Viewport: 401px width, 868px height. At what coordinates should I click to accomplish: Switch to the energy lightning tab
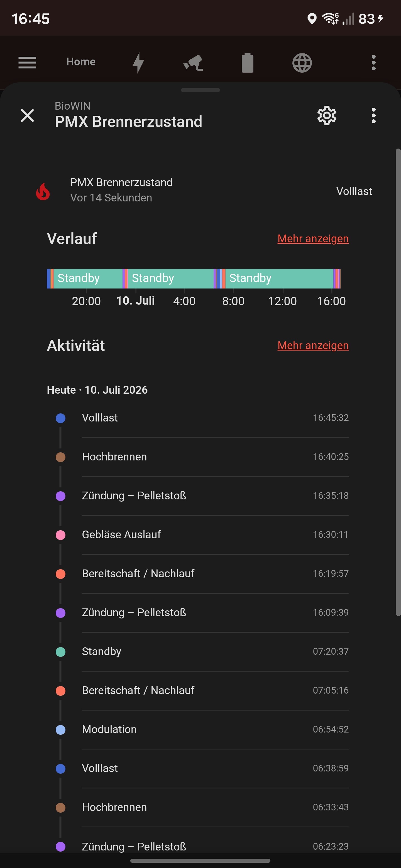click(138, 62)
